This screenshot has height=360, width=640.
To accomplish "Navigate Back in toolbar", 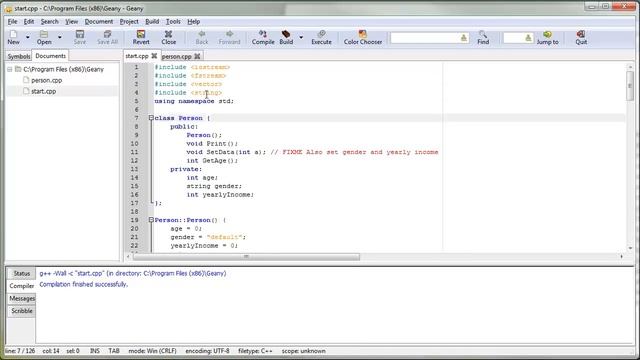I will tap(202, 37).
